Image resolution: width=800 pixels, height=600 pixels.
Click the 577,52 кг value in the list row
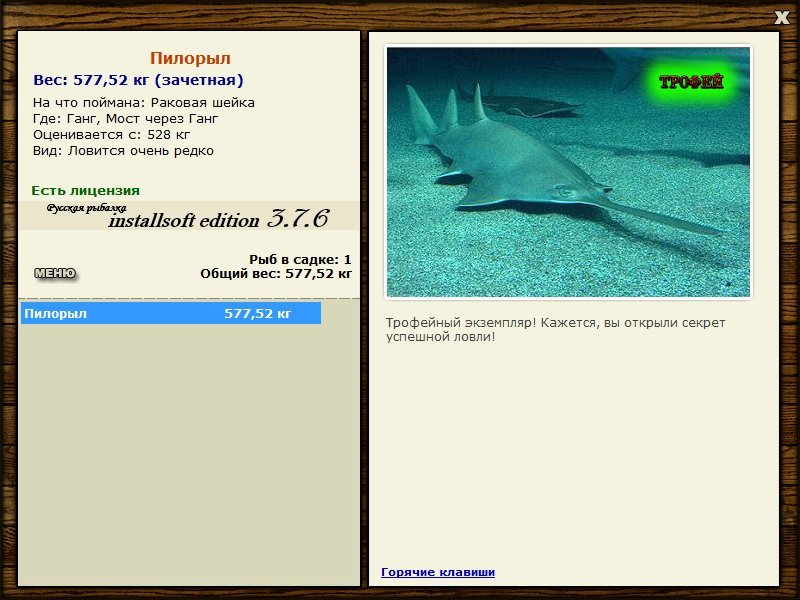258,313
